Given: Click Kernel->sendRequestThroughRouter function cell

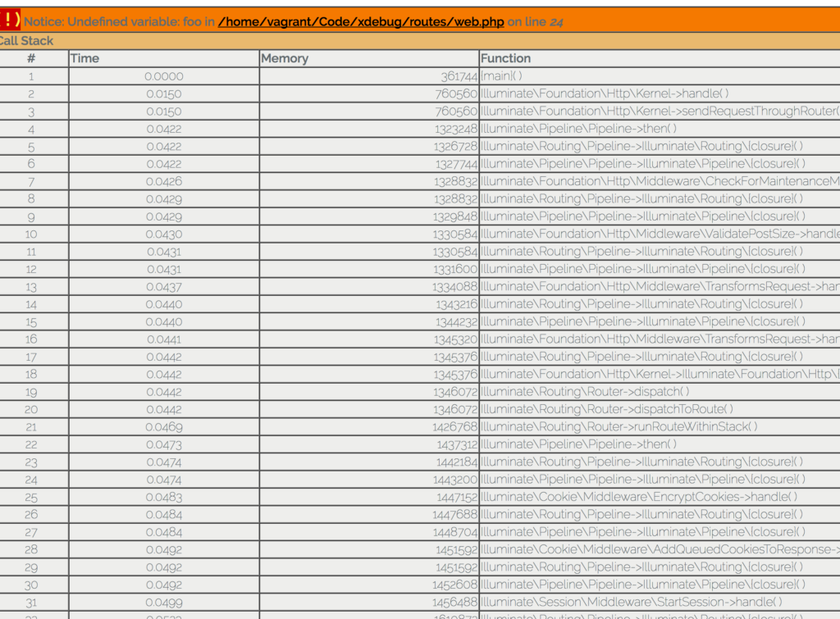Looking at the screenshot, I should click(x=660, y=111).
